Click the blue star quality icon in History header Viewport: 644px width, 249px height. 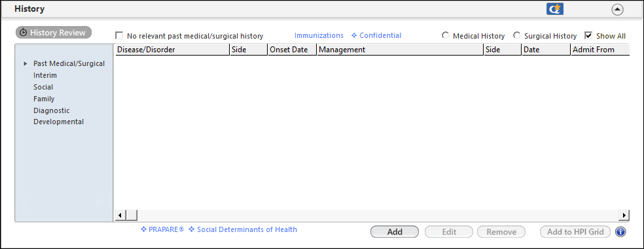pyautogui.click(x=554, y=9)
